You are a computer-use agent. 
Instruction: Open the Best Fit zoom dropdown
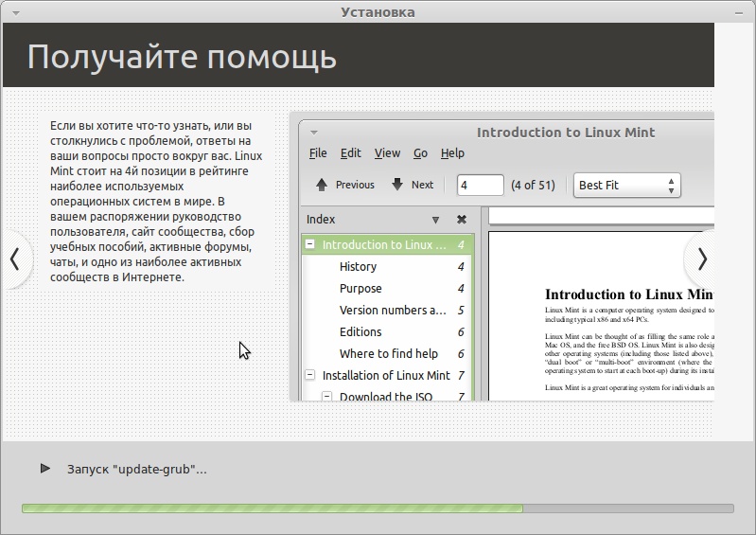pyautogui.click(x=626, y=186)
